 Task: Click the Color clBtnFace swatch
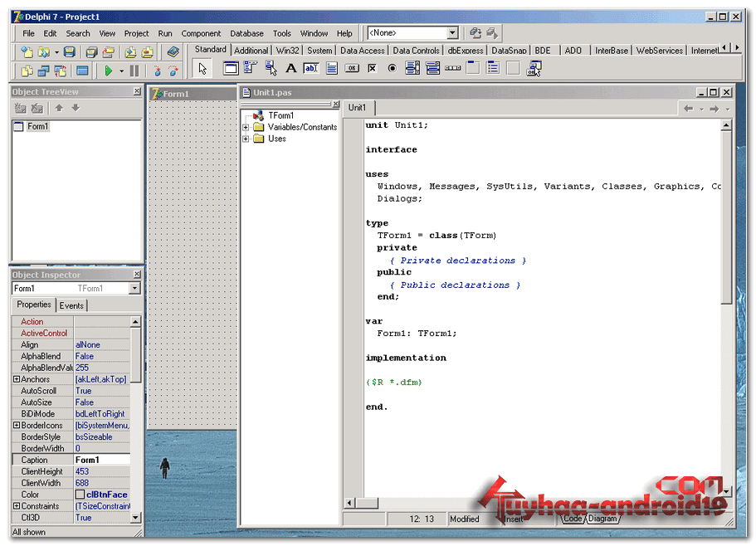click(80, 495)
